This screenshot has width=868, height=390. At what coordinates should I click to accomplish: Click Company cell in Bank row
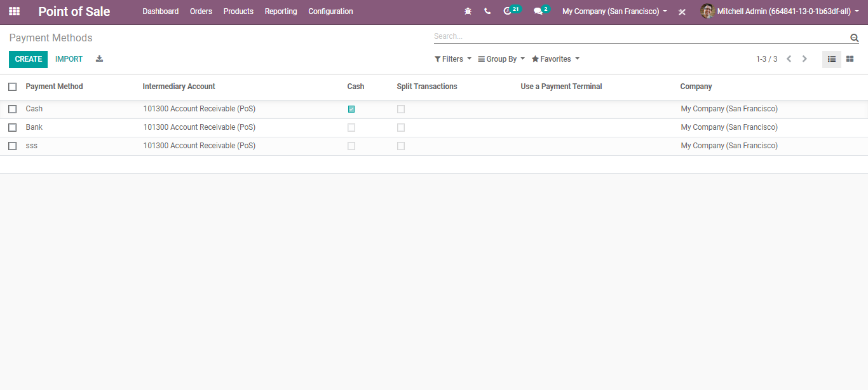[x=729, y=127]
